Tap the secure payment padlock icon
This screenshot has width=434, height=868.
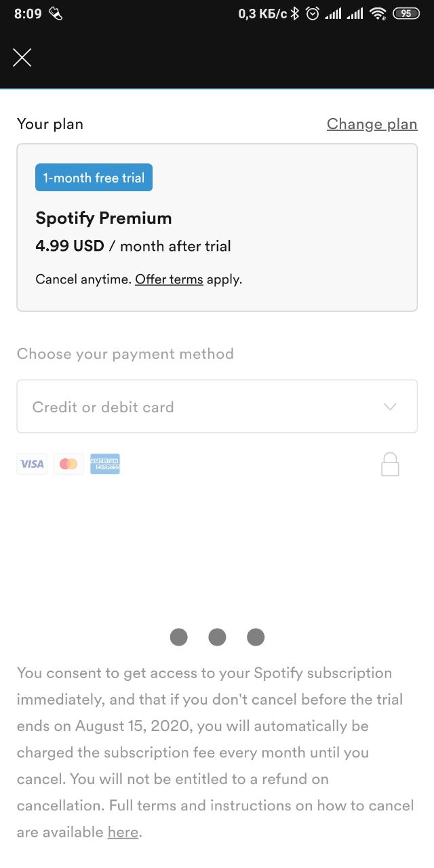coord(390,465)
